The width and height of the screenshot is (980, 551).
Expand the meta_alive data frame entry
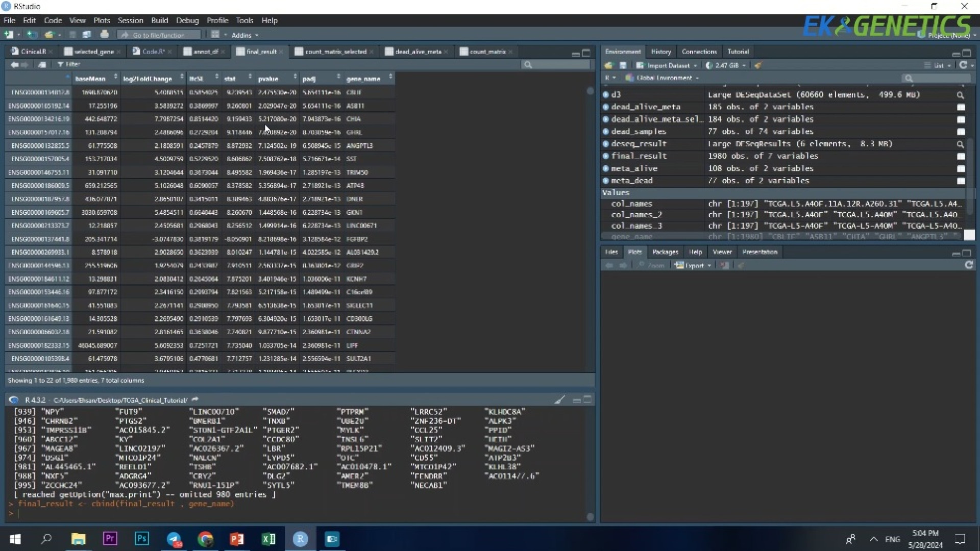pyautogui.click(x=606, y=169)
